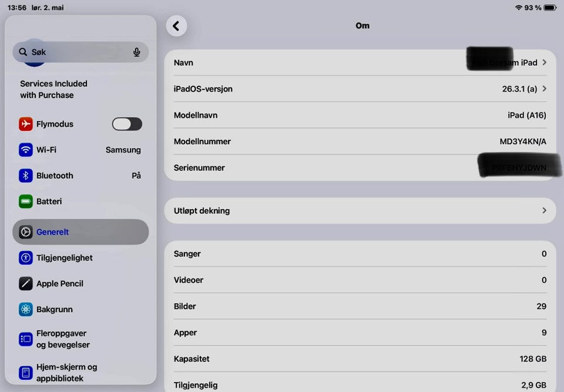564x392 pixels.
Task: Tap the Navn row
Action: pos(360,62)
